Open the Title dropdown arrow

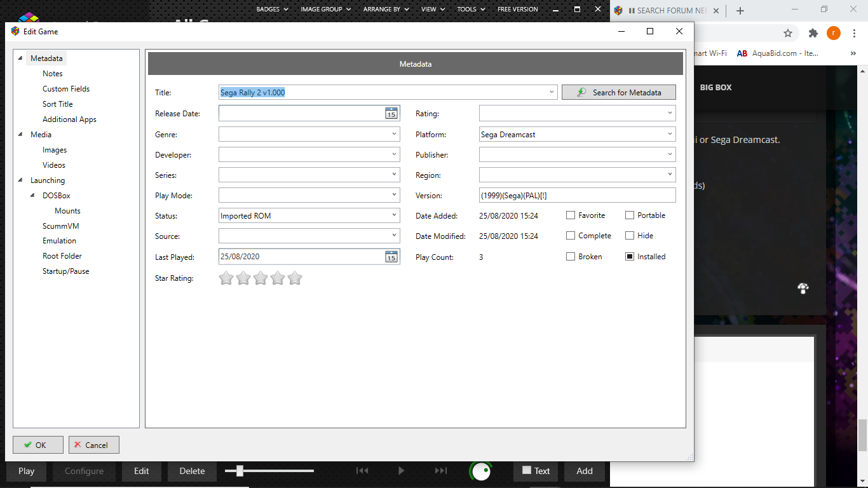[552, 92]
